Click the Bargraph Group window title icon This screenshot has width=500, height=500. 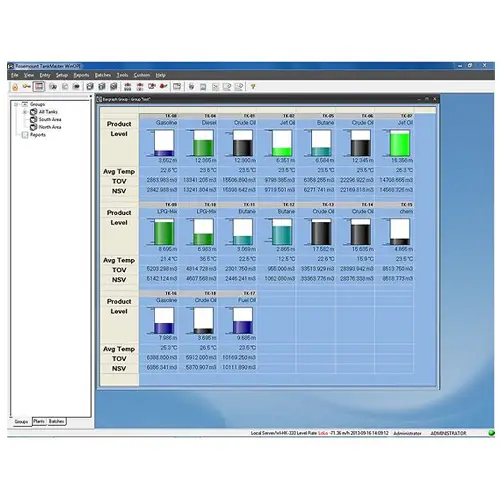[99, 99]
